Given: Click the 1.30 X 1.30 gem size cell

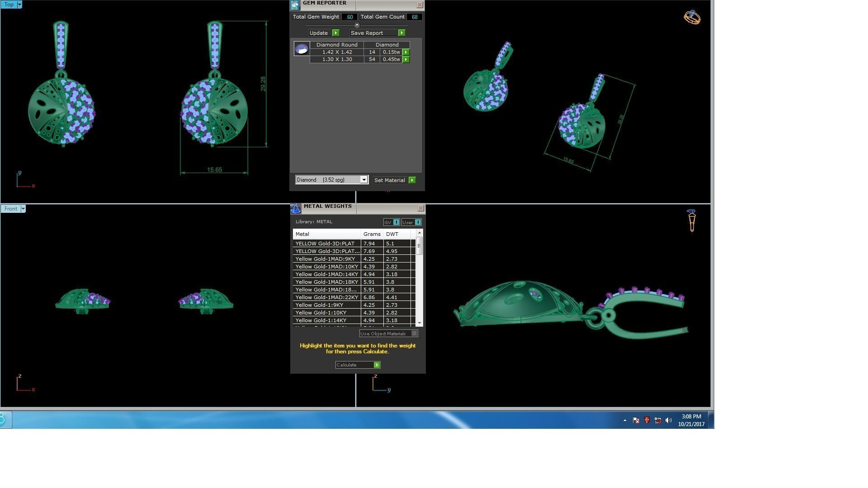Looking at the screenshot, I should 337,60.
